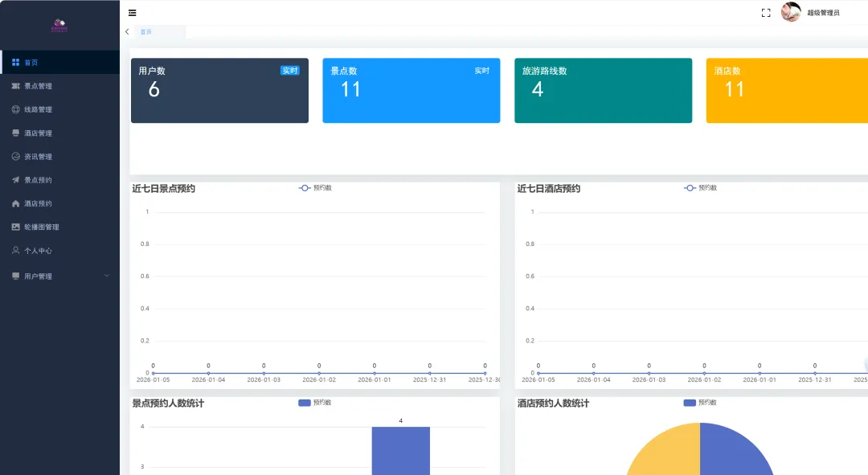Click the 个人中心 person icon
This screenshot has width=868, height=475.
point(15,250)
